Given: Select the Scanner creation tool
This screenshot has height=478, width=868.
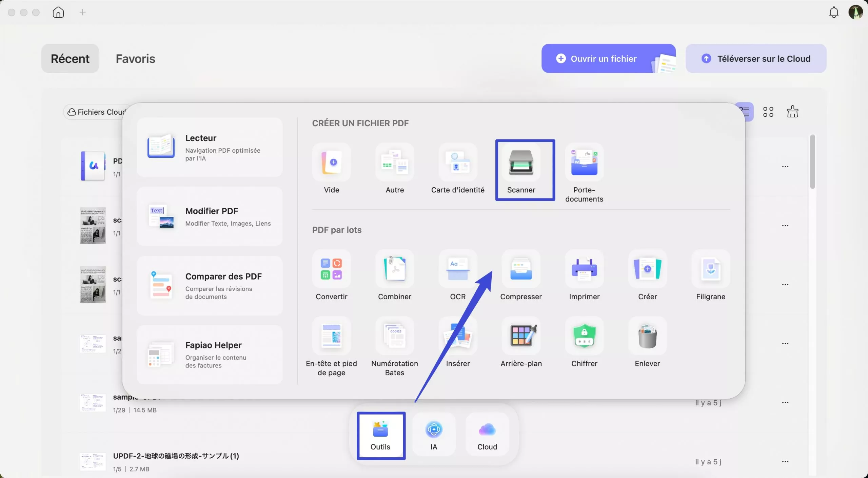Looking at the screenshot, I should pyautogui.click(x=524, y=169).
